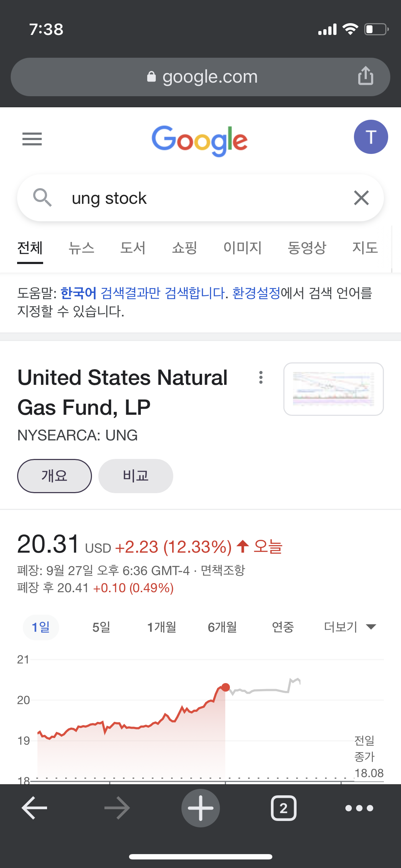Tap the share icon in address bar

point(365,76)
